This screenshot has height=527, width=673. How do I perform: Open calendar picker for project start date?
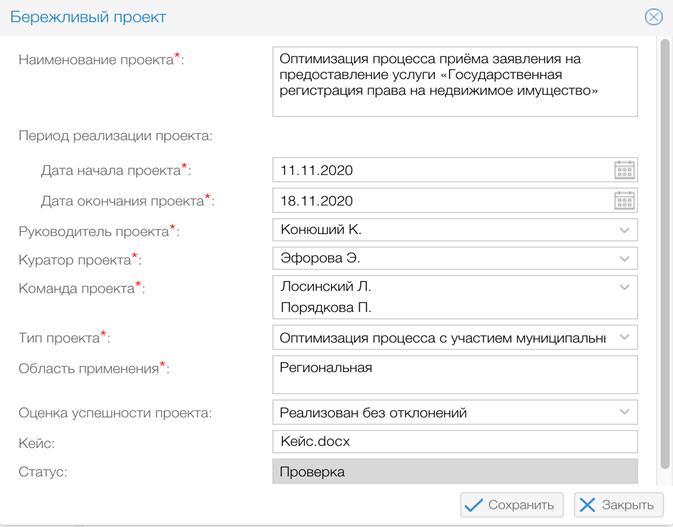click(x=624, y=170)
